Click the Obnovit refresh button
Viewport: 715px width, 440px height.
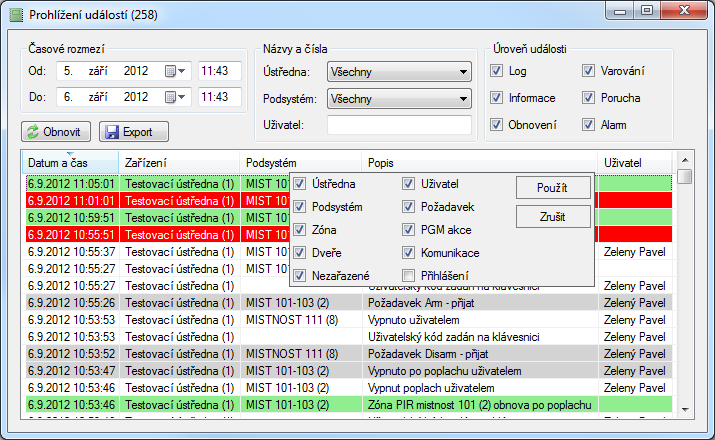tap(56, 132)
